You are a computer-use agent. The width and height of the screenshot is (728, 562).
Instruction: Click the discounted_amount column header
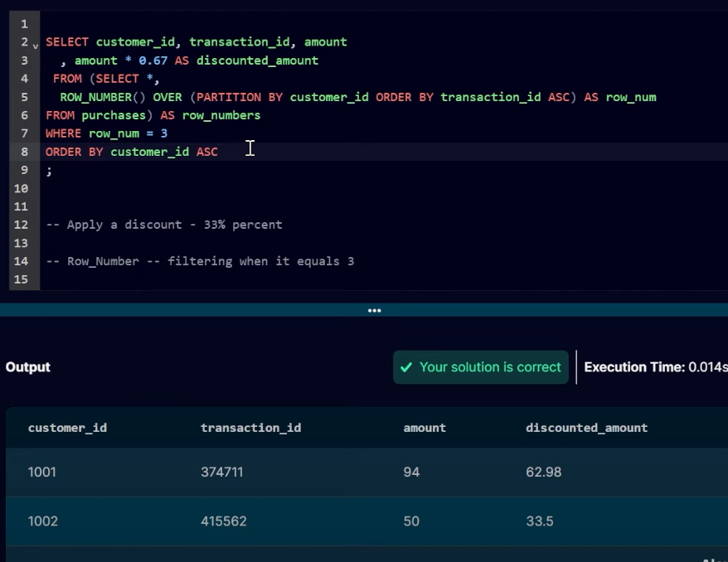pos(586,428)
